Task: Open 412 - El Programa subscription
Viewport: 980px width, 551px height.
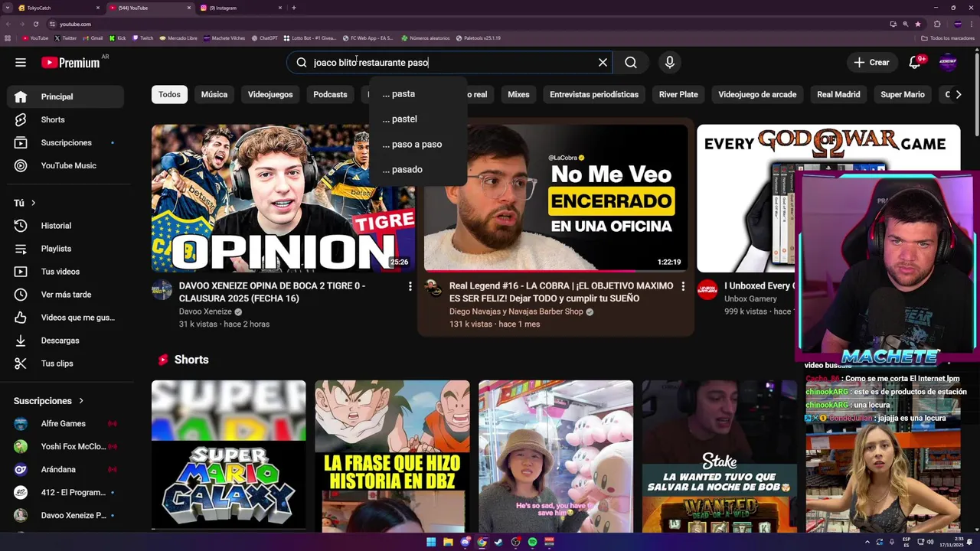Action: tap(65, 493)
